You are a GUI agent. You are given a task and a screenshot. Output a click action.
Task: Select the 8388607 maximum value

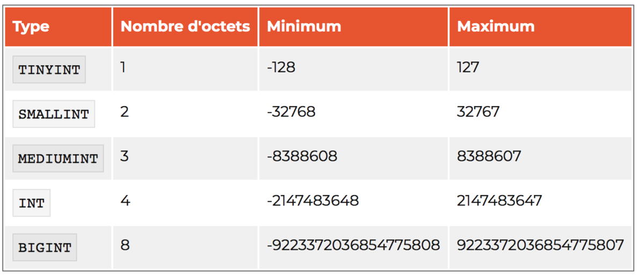(489, 156)
